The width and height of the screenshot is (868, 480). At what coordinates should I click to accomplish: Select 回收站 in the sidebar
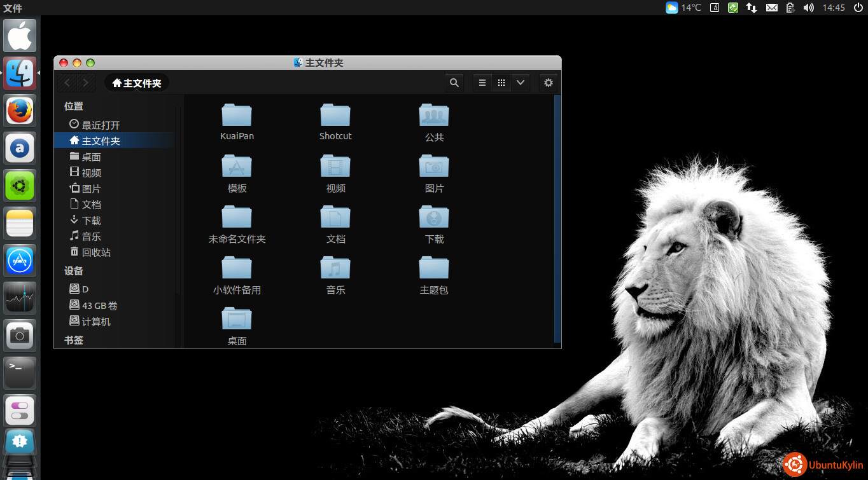pos(95,252)
